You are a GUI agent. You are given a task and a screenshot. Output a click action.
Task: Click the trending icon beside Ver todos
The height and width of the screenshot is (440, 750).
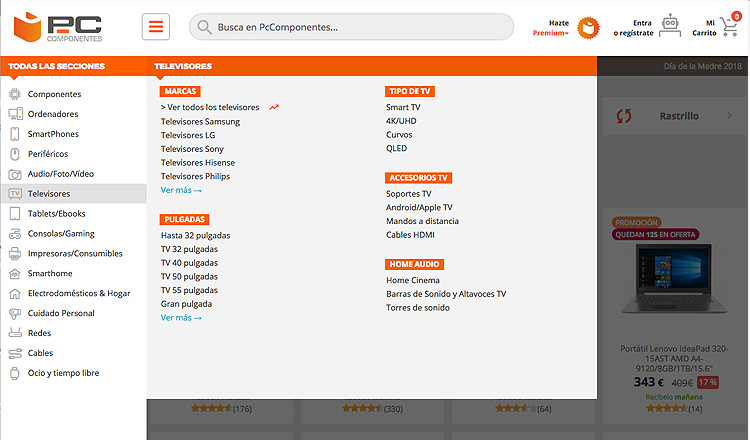(274, 107)
